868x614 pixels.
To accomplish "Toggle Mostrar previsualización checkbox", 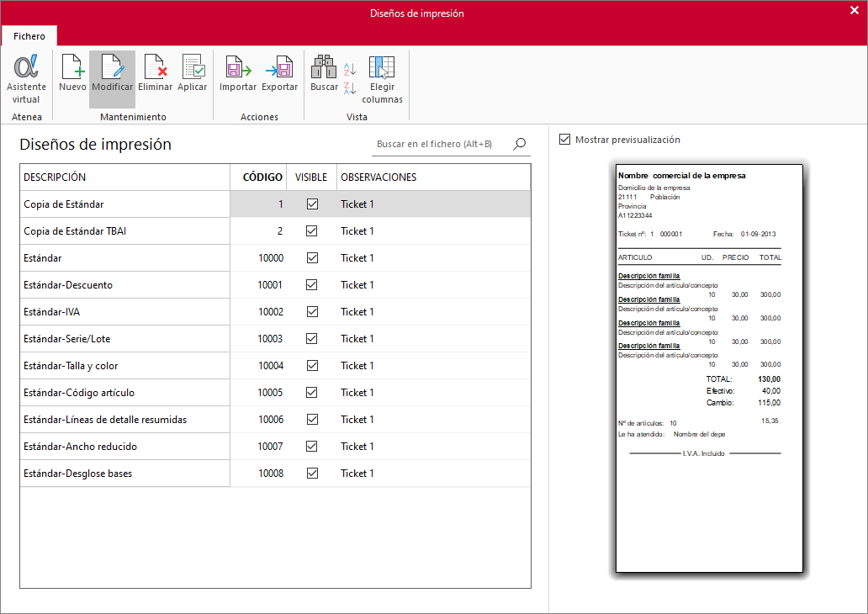I will pos(564,140).
